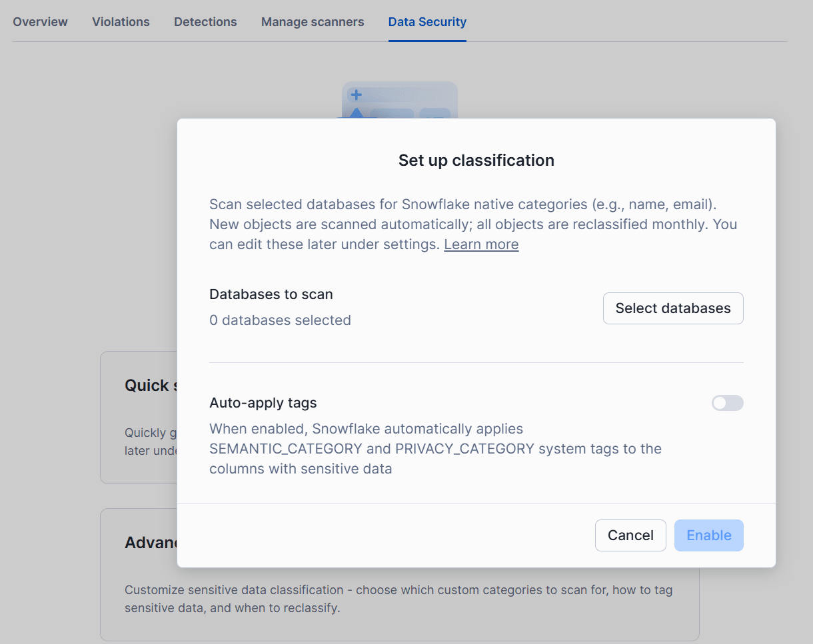Click the Enable button
This screenshot has width=813, height=644.
coord(709,535)
